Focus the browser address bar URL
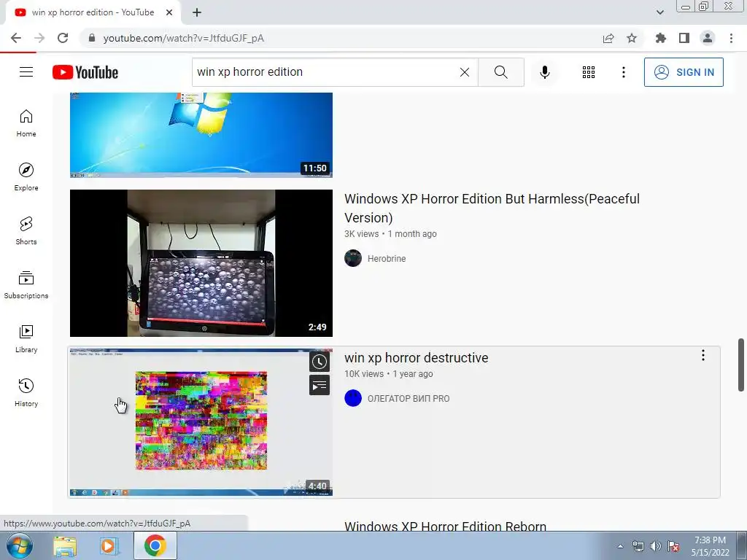The width and height of the screenshot is (747, 560). click(183, 38)
